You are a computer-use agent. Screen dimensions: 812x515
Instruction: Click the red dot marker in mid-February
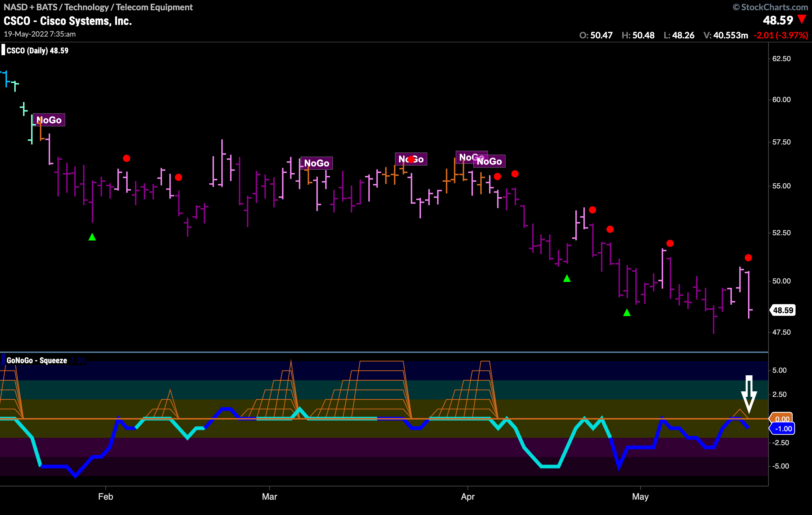tap(178, 177)
